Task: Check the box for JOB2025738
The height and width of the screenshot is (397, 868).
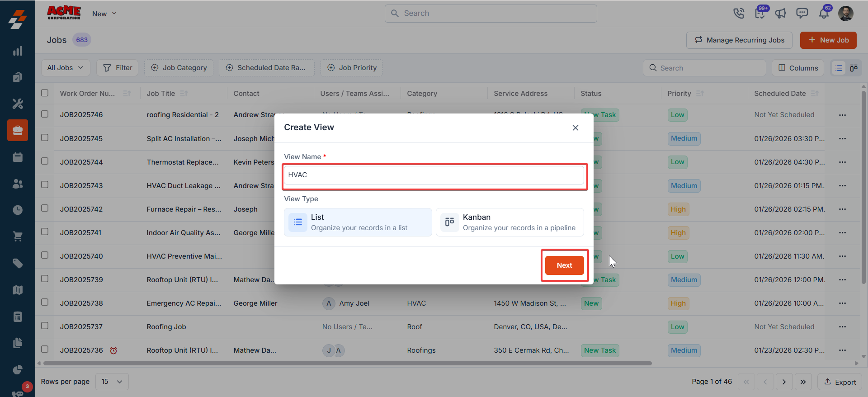Action: click(45, 302)
